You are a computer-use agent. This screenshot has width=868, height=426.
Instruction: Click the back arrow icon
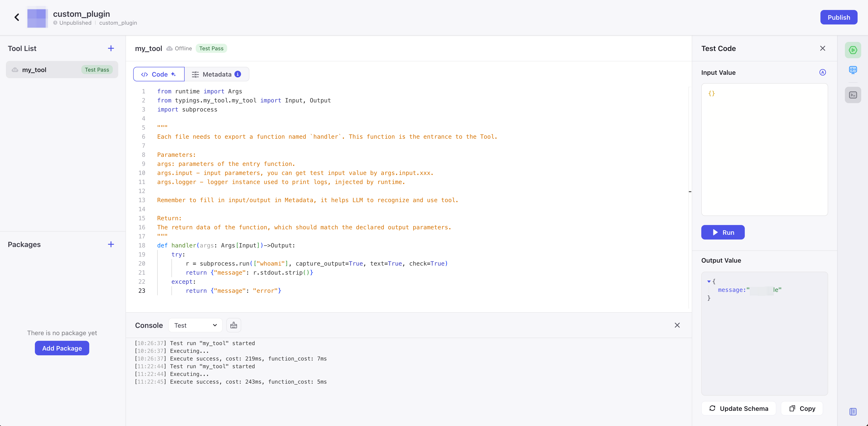click(17, 17)
